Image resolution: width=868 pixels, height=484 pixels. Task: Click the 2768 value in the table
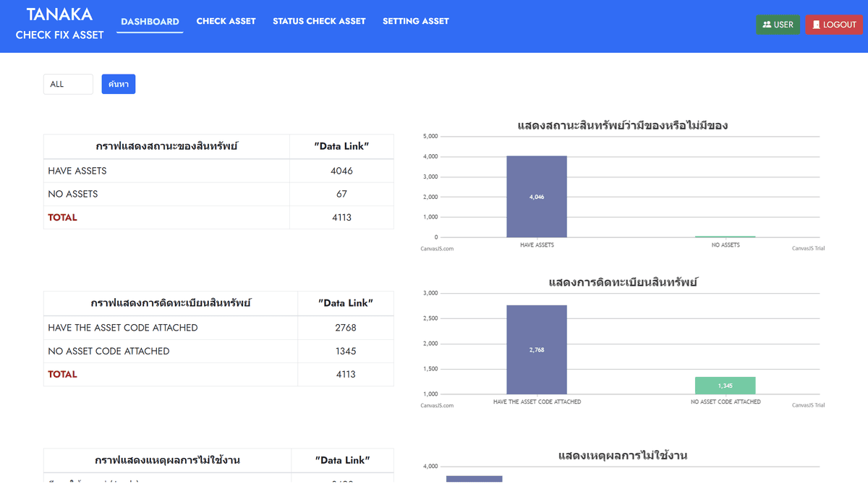tap(346, 328)
